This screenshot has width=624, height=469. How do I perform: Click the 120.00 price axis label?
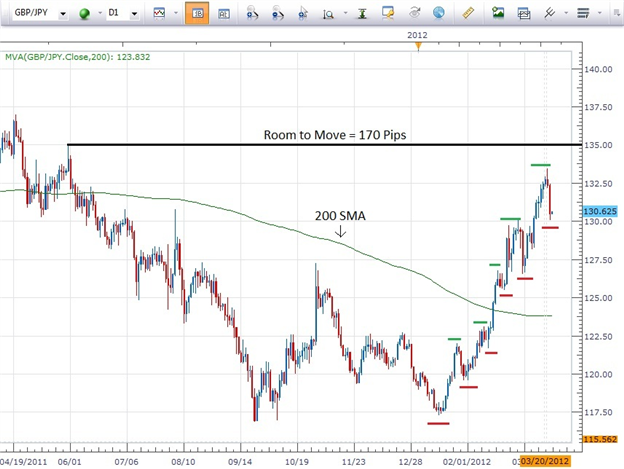598,374
